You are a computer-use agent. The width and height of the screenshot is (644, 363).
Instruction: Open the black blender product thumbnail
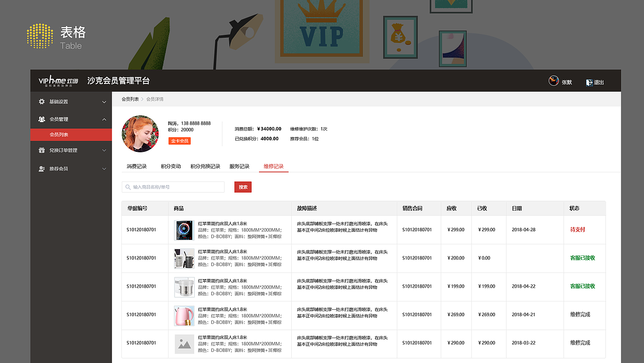coord(184,258)
